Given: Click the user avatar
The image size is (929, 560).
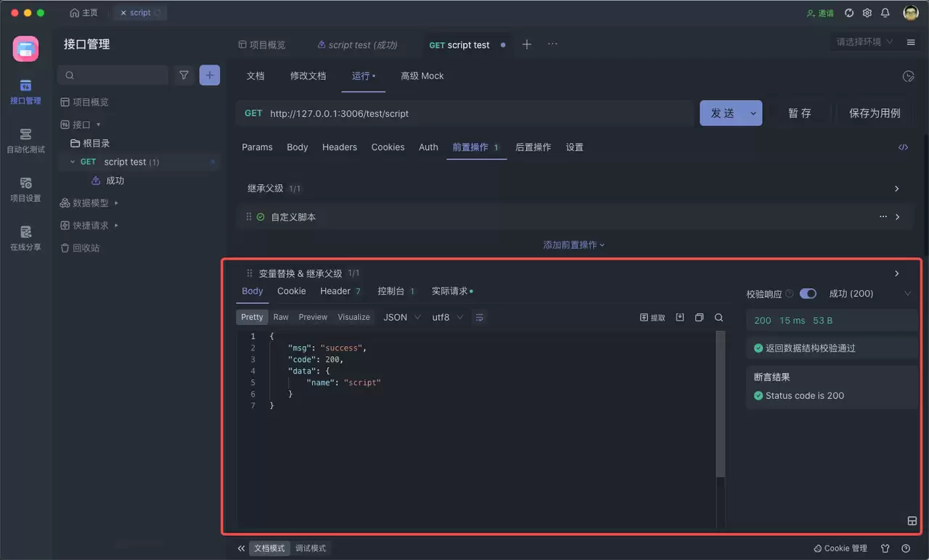Looking at the screenshot, I should tap(911, 13).
